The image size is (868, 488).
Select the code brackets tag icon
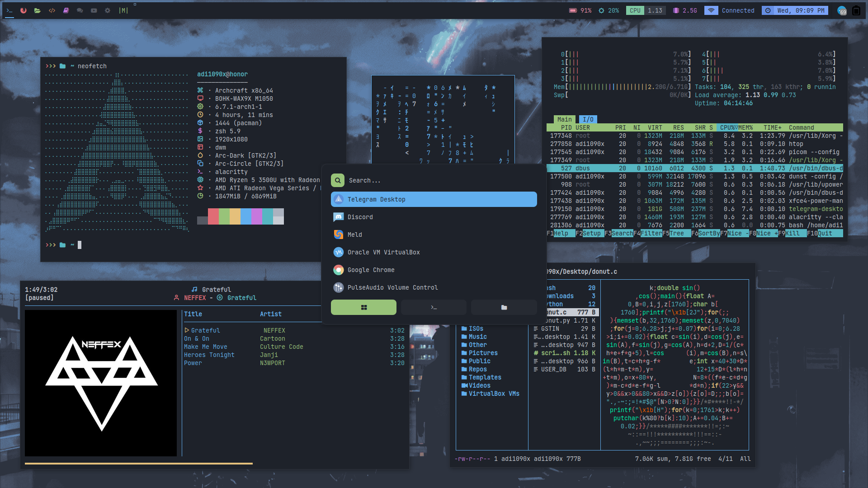52,10
